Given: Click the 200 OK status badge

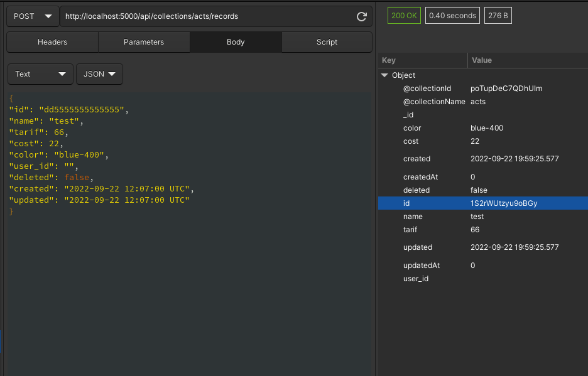Looking at the screenshot, I should [403, 15].
